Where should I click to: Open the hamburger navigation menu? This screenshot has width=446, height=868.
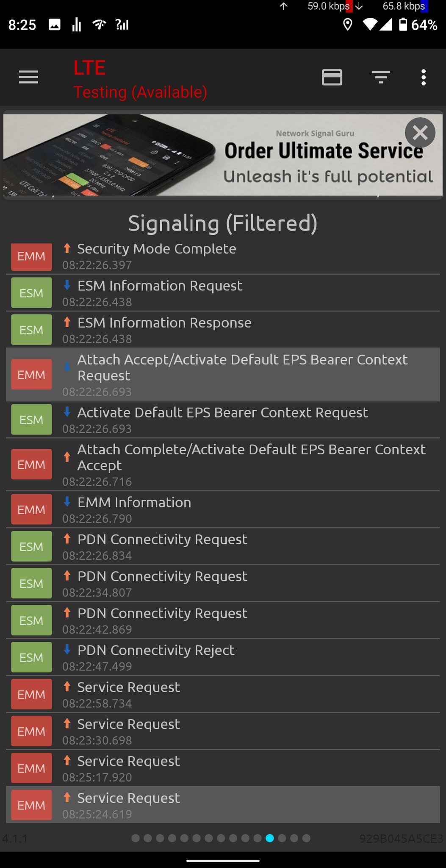coord(28,77)
